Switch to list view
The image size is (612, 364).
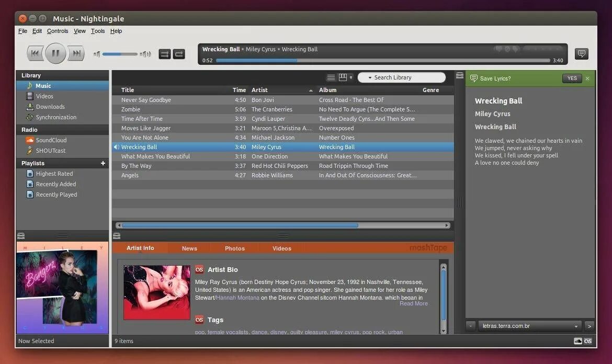(x=331, y=77)
